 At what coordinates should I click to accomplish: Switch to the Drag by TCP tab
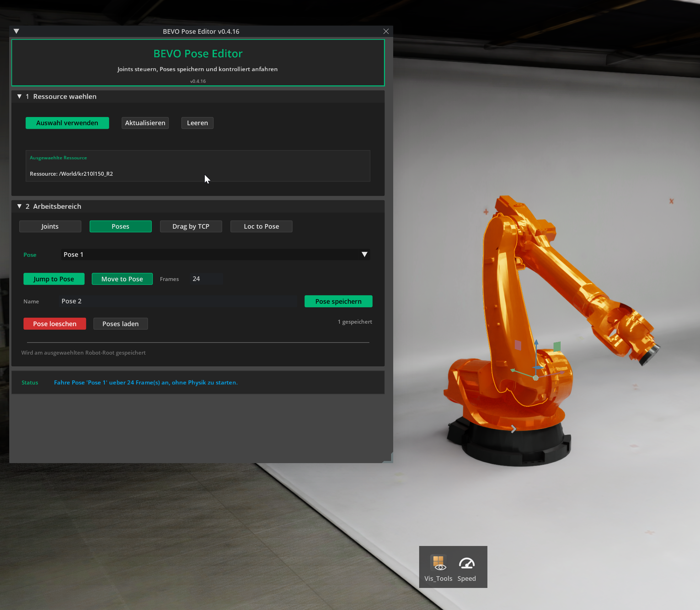[191, 227]
